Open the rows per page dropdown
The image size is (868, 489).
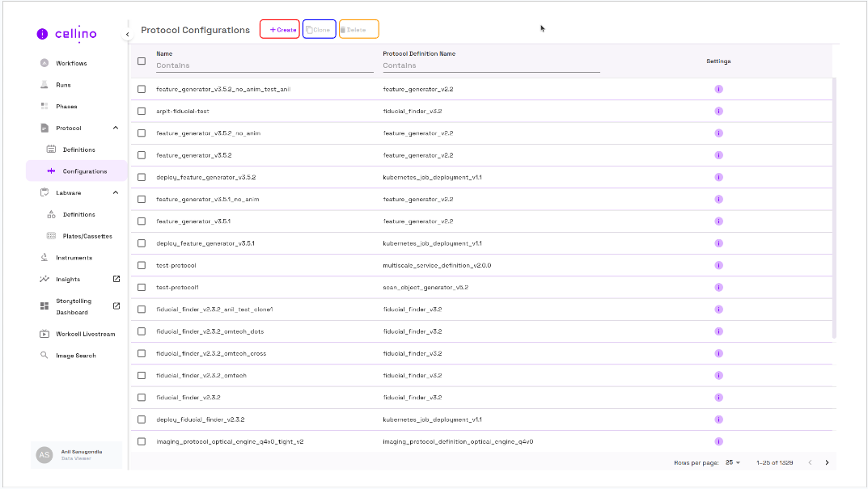pos(733,462)
